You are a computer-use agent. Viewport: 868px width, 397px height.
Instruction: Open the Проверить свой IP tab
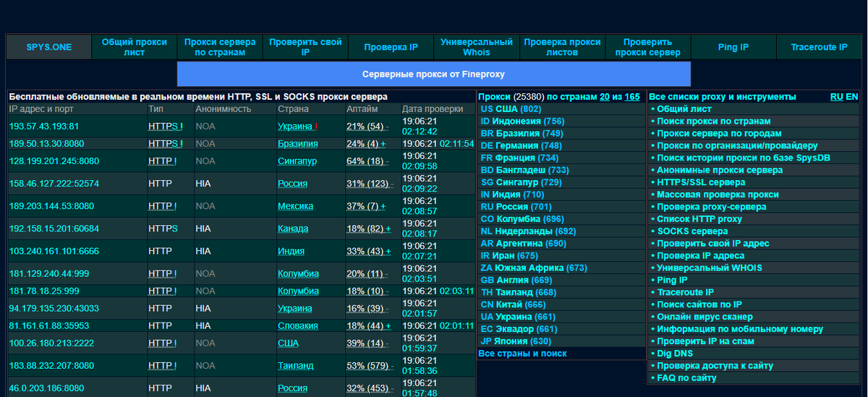(x=305, y=47)
